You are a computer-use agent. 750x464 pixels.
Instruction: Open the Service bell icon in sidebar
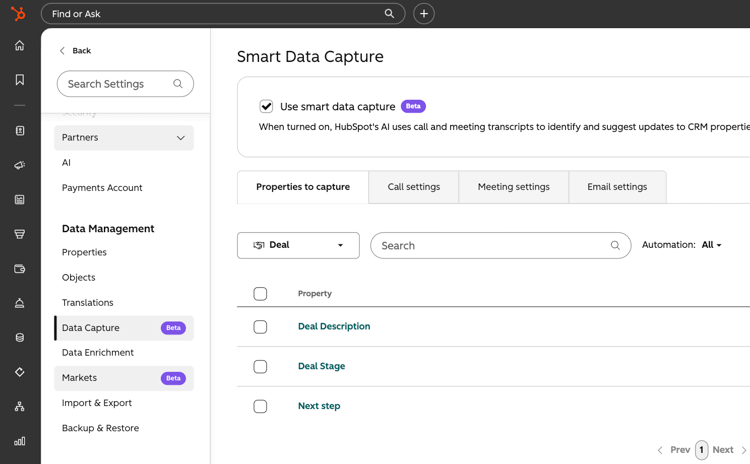[20, 303]
